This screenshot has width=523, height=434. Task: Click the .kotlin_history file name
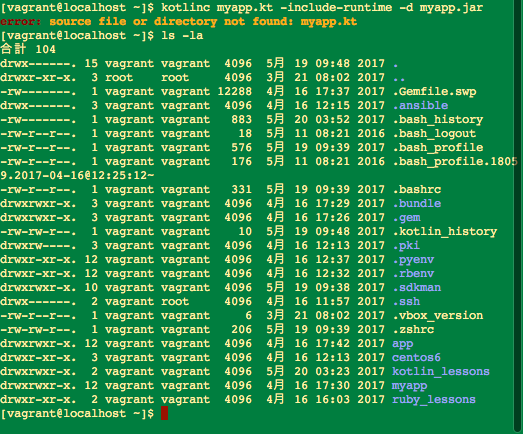click(445, 232)
